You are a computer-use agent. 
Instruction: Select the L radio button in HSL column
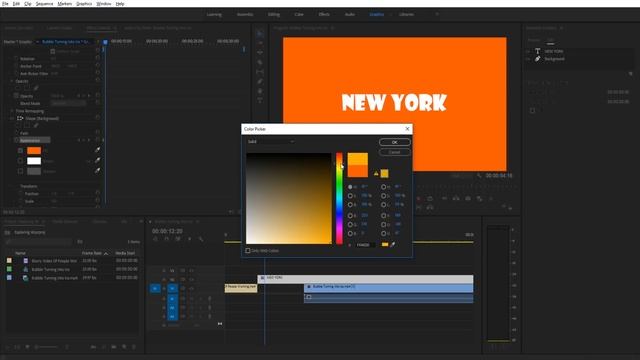383,204
